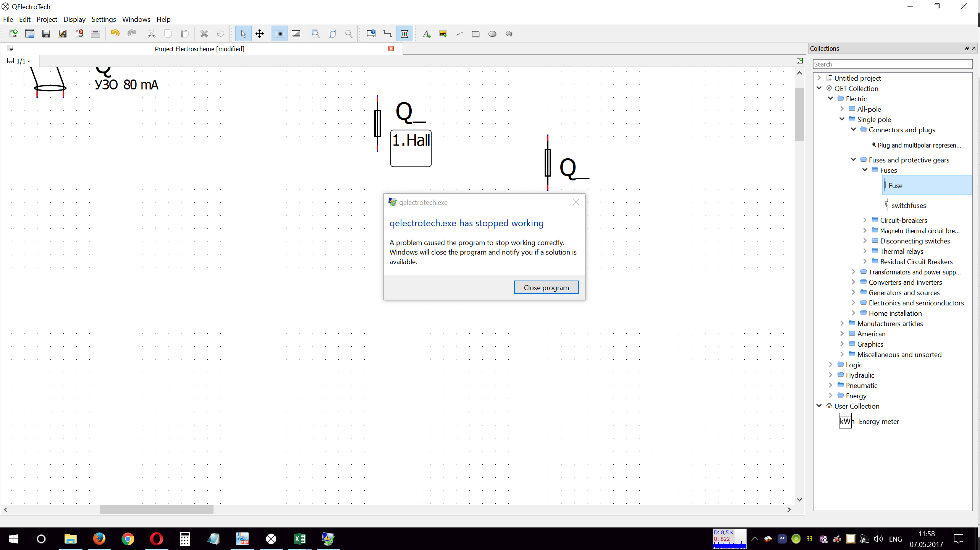980x550 pixels.
Task: Select the Add text field tool
Action: tap(426, 34)
